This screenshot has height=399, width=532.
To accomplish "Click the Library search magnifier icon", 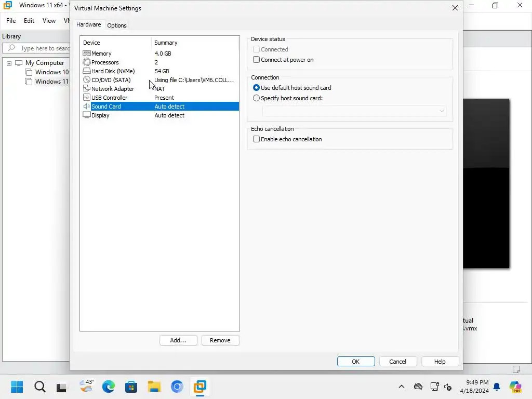I will pos(11,48).
